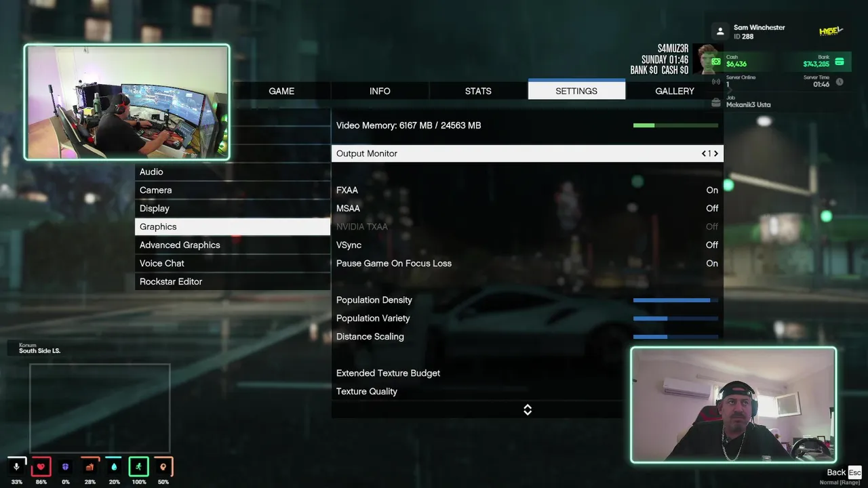The image size is (868, 488).
Task: Click the desk webcam overlay
Action: pyautogui.click(x=127, y=102)
